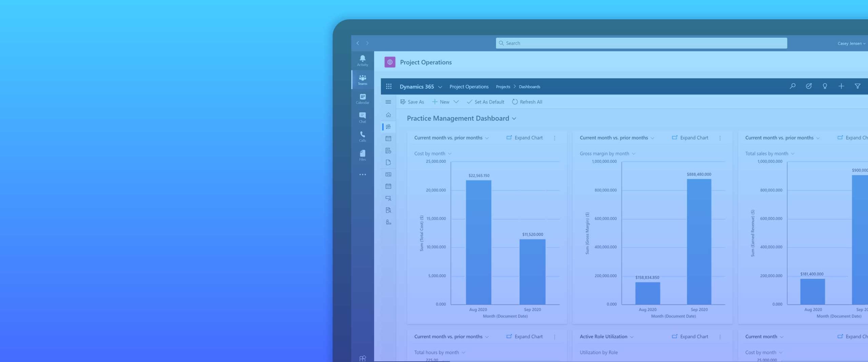
Task: Expand Chart on the Cost by month card
Action: tap(525, 138)
